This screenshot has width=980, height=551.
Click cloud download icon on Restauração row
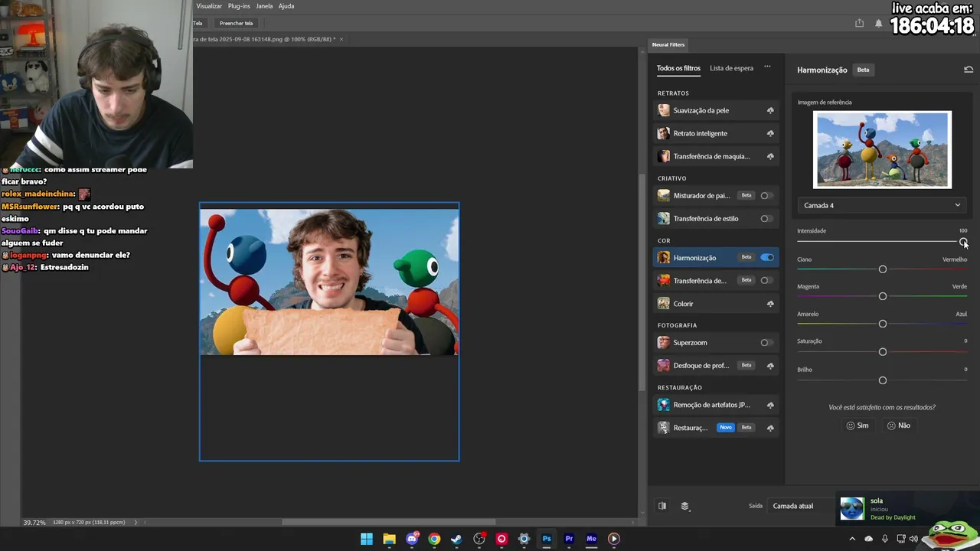click(x=770, y=428)
